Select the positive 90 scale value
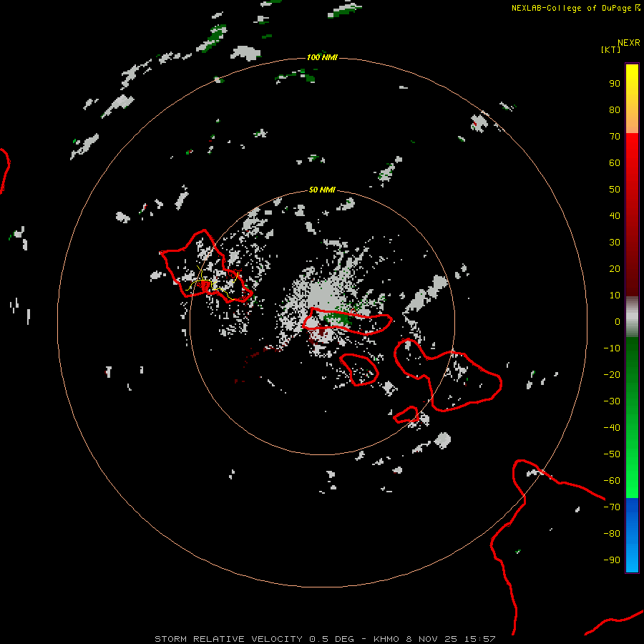Viewport: 644px width, 644px height. 615,84
